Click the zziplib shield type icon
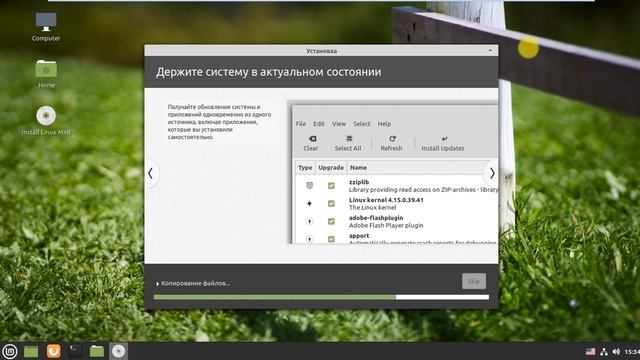The width and height of the screenshot is (640, 360). (309, 186)
